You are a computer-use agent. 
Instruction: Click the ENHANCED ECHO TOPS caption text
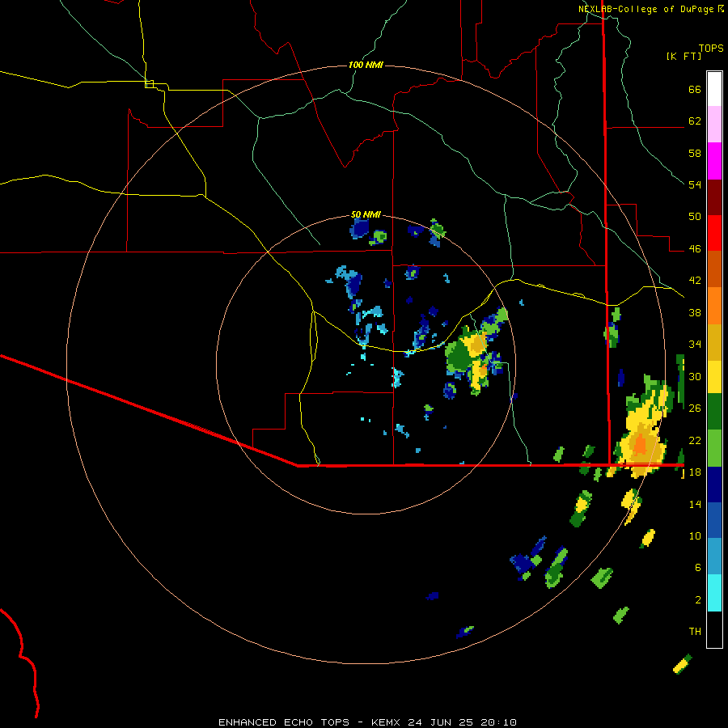click(x=284, y=722)
